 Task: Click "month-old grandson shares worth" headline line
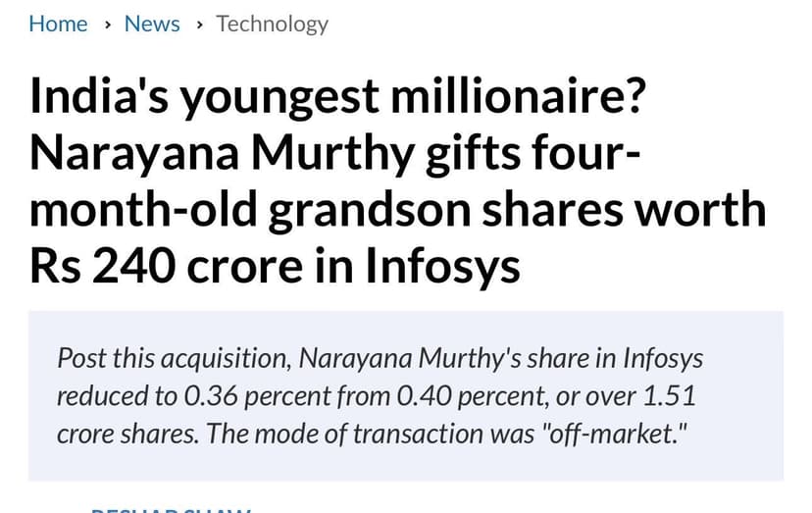tap(397, 210)
